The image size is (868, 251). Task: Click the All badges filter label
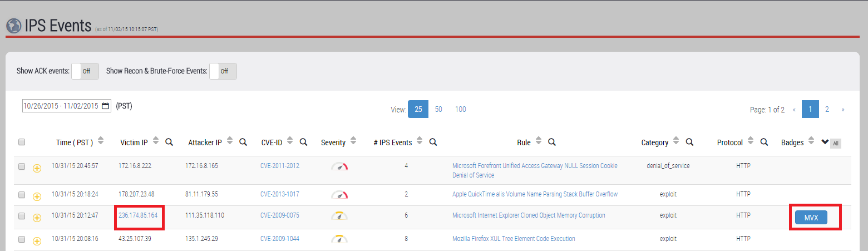[x=836, y=144]
